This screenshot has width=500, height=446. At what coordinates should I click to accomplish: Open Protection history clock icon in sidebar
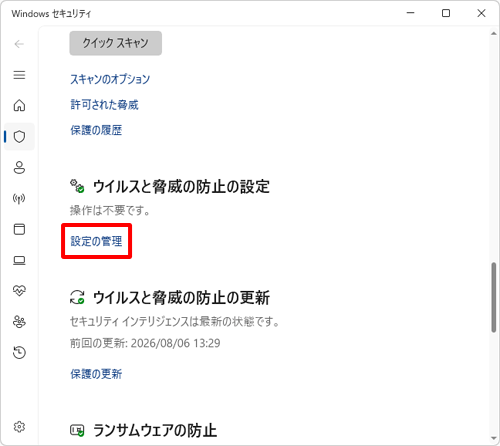pos(19,352)
